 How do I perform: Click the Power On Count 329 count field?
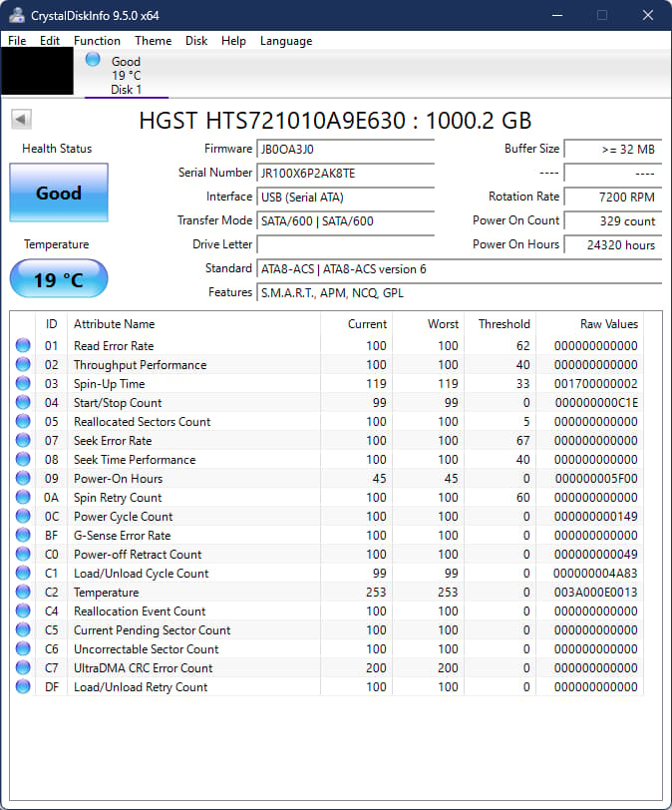(x=612, y=221)
